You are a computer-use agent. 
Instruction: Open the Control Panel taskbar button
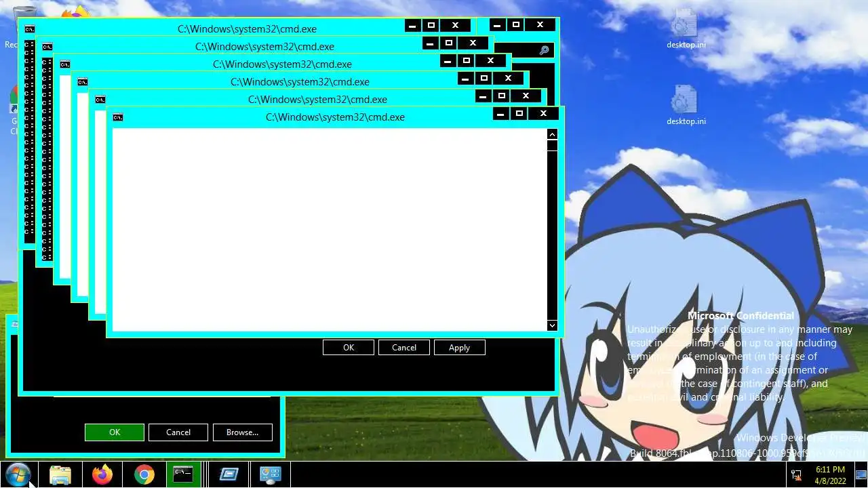point(271,474)
